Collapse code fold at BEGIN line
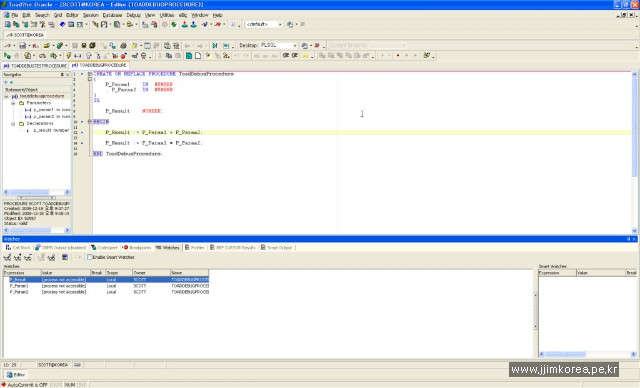 click(x=89, y=122)
